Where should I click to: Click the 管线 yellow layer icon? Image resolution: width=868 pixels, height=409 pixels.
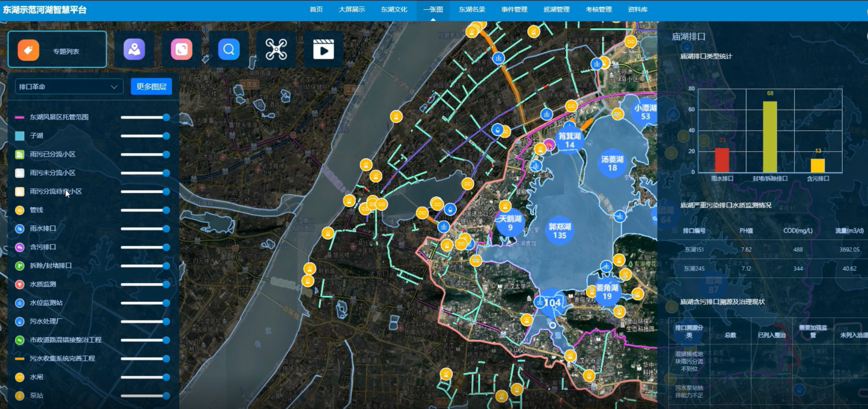[19, 210]
